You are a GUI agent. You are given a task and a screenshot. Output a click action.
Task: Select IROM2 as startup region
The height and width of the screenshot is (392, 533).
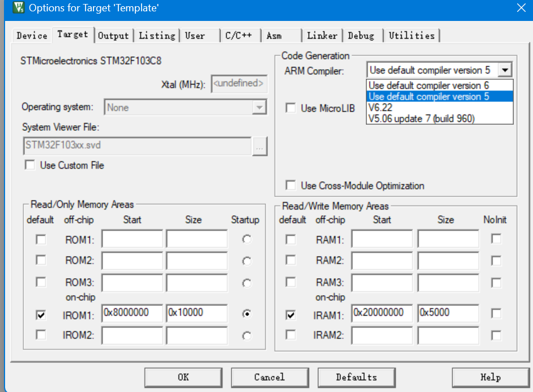247,336
